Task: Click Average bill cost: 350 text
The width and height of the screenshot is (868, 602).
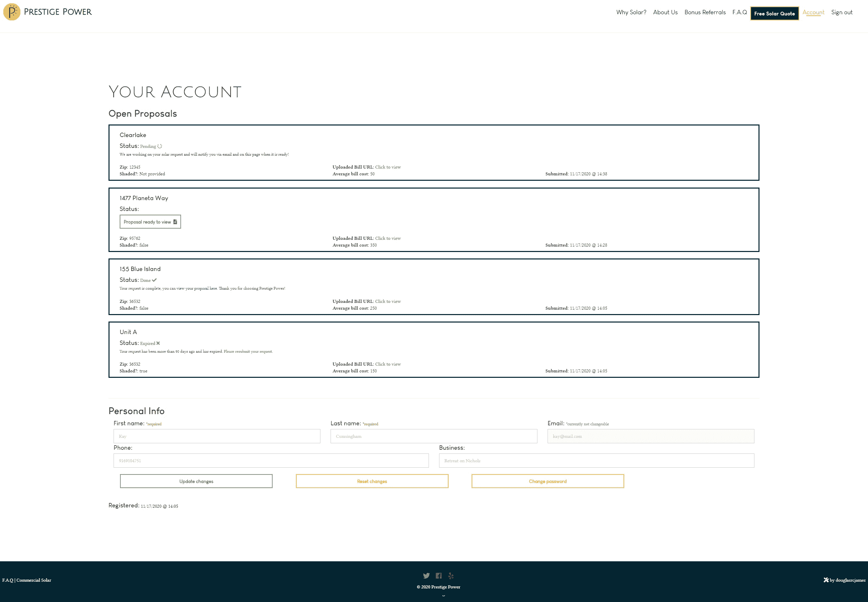Action: 354,245
